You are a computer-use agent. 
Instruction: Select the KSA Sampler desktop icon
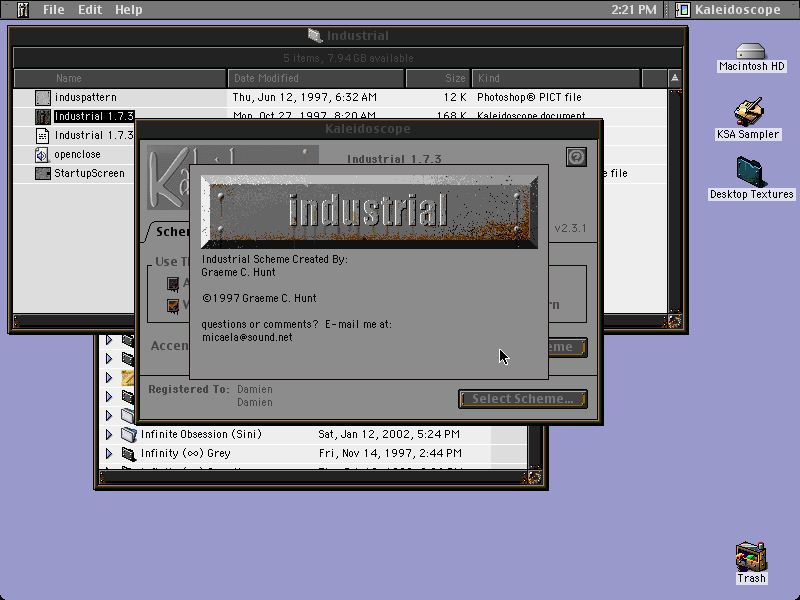(x=748, y=111)
